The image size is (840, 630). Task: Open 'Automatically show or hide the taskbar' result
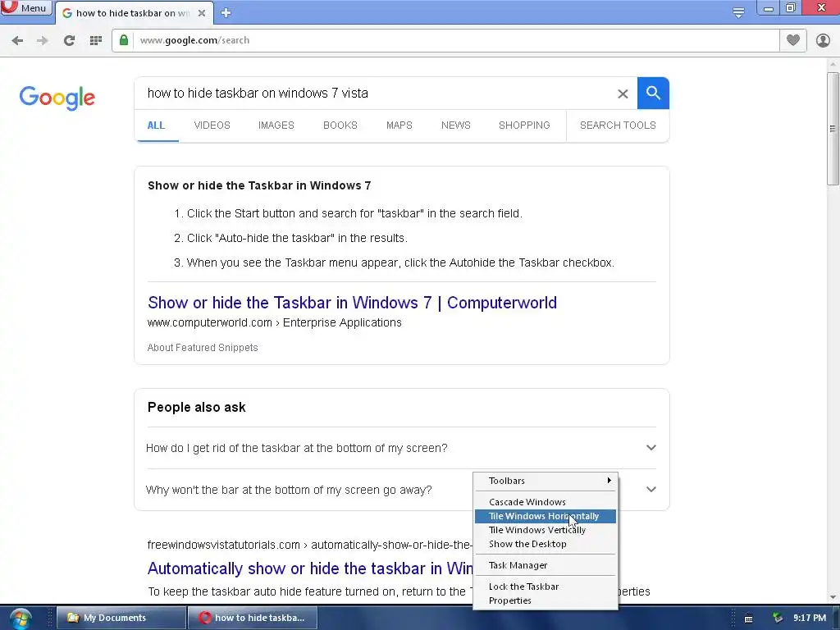tap(310, 568)
